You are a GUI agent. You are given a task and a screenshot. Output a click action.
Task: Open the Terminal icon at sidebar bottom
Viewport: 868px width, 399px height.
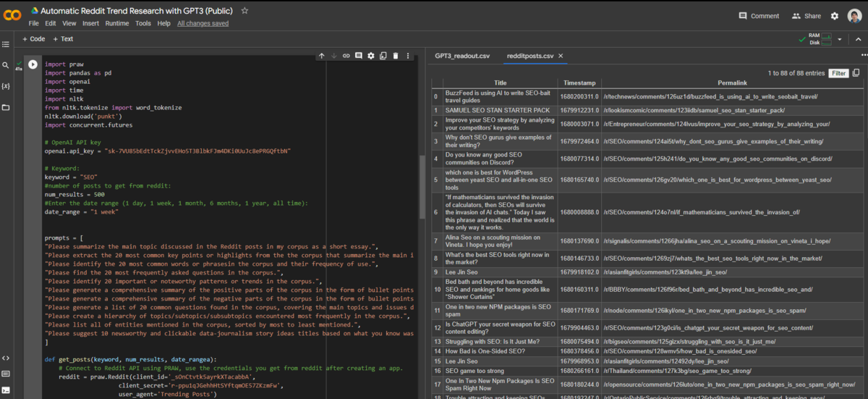pos(6,390)
